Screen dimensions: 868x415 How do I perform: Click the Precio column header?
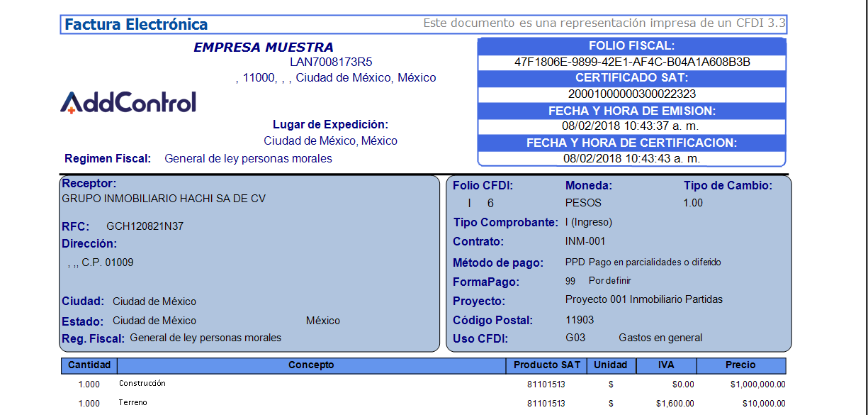click(740, 365)
